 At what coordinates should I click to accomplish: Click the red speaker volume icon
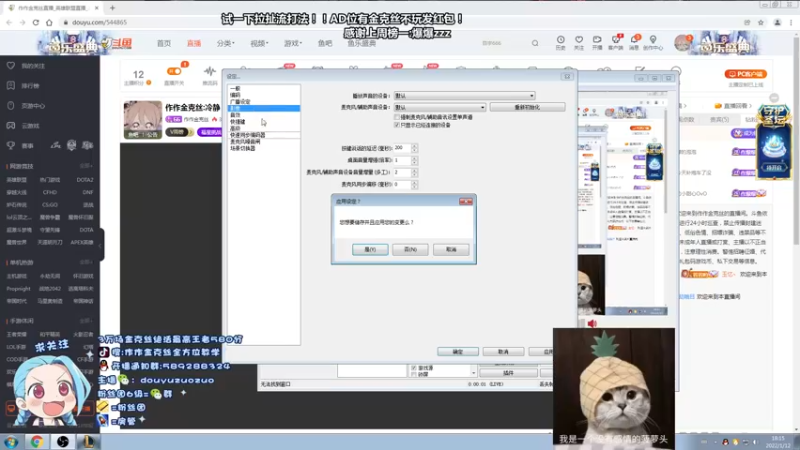(x=592, y=323)
